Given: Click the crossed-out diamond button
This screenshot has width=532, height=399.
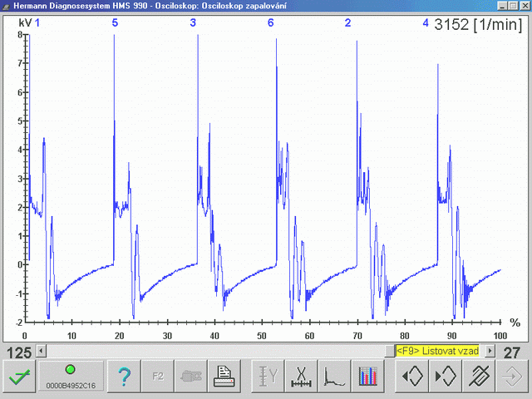Looking at the screenshot, I should 479,377.
